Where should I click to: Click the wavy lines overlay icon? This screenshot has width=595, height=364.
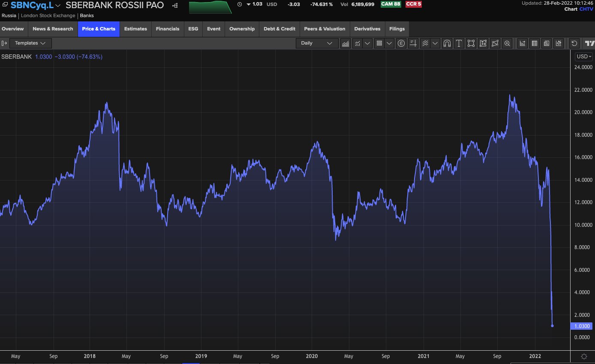point(425,43)
